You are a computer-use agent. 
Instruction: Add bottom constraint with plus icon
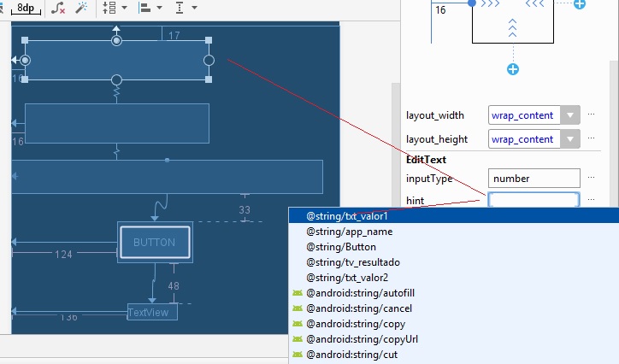pyautogui.click(x=513, y=69)
